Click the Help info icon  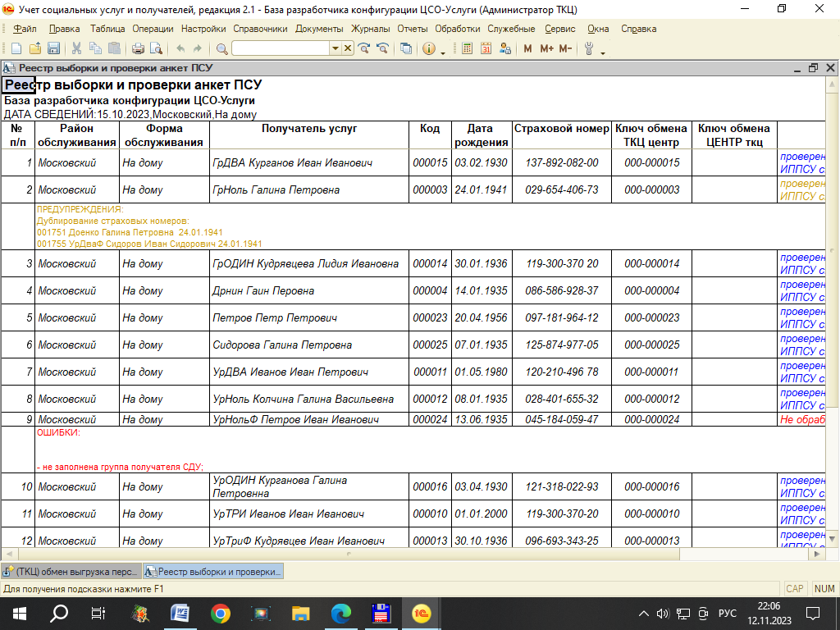pyautogui.click(x=428, y=48)
